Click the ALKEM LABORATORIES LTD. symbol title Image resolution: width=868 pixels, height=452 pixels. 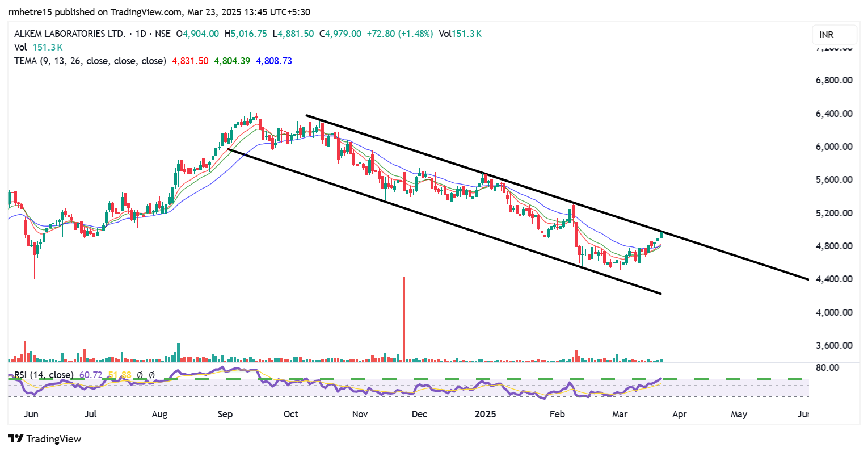[69, 34]
